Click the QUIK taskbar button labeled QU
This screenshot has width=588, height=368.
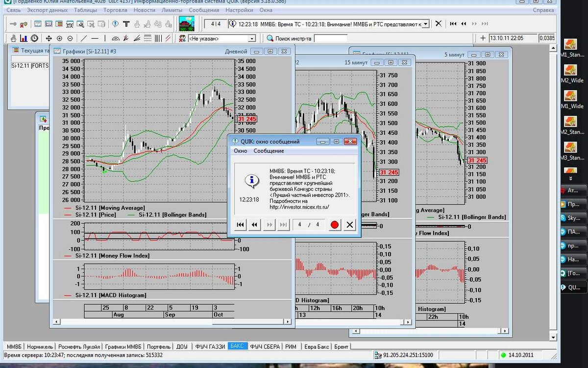click(x=573, y=288)
